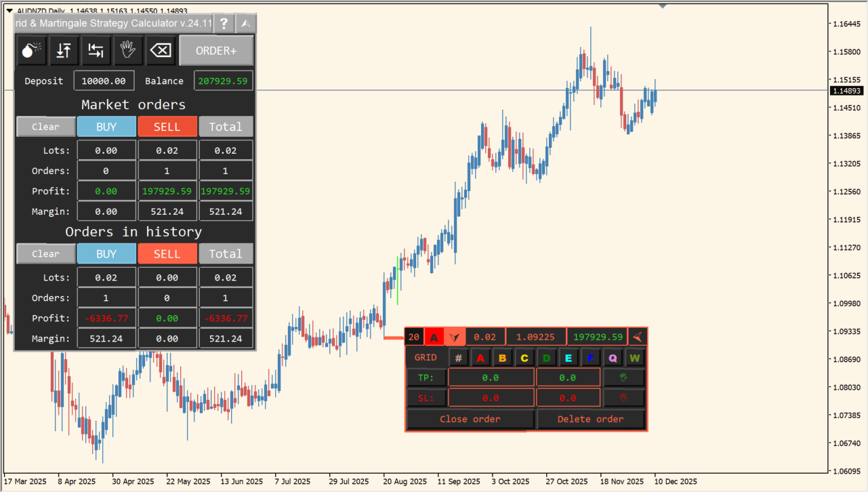Open help with the question mark button

(224, 24)
